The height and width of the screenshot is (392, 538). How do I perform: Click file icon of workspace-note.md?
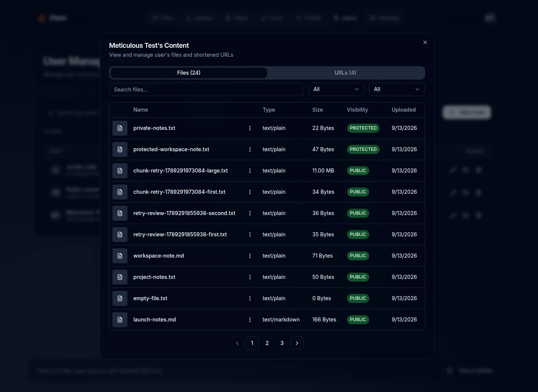tap(120, 256)
